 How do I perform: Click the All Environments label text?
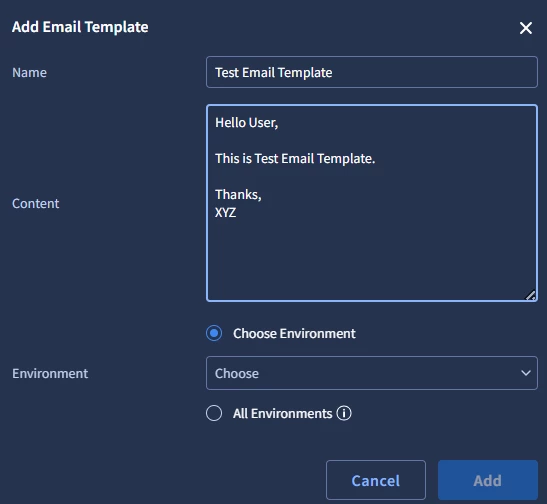[x=283, y=414]
